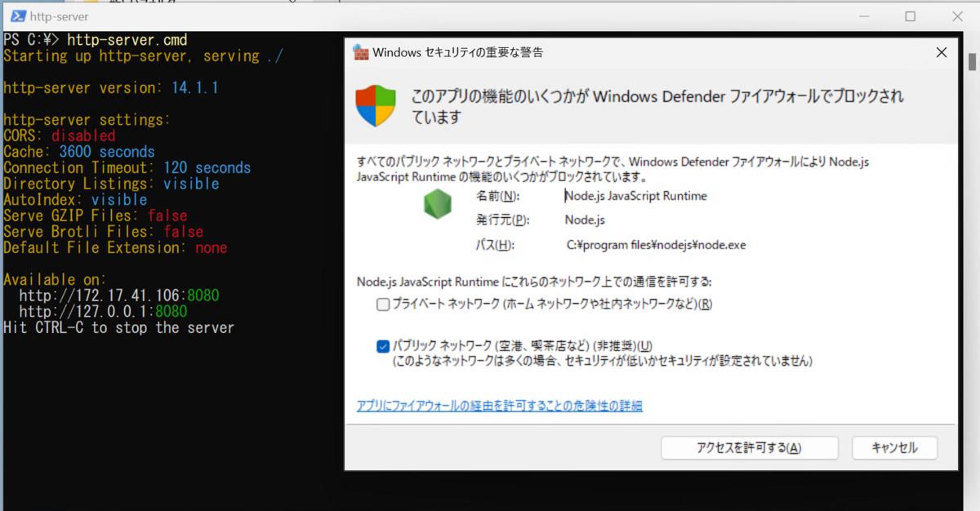Click the 'Available on:' line in the terminal
The image size is (980, 511).
pyautogui.click(x=56, y=280)
